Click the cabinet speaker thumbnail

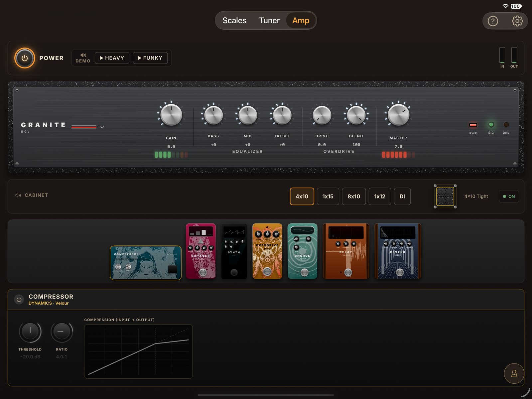(445, 196)
